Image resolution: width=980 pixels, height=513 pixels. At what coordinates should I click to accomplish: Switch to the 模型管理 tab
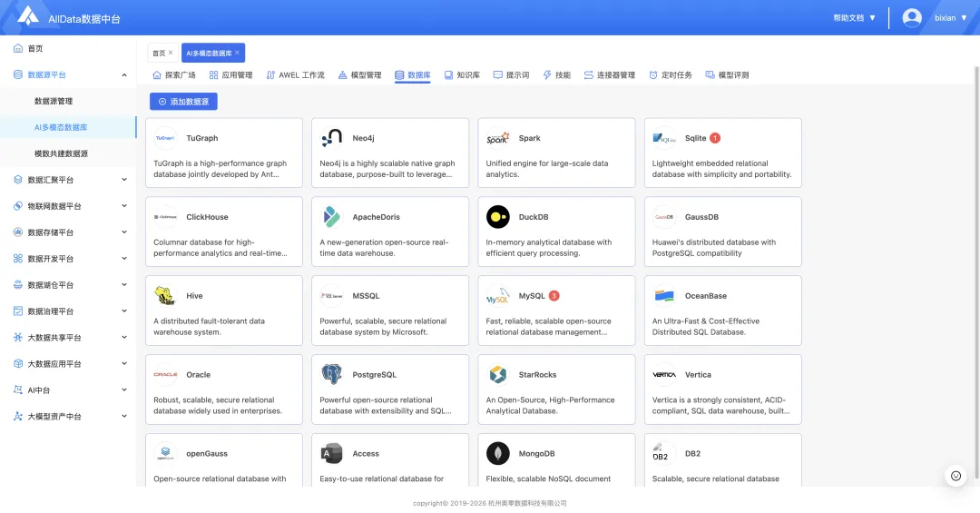pos(359,75)
